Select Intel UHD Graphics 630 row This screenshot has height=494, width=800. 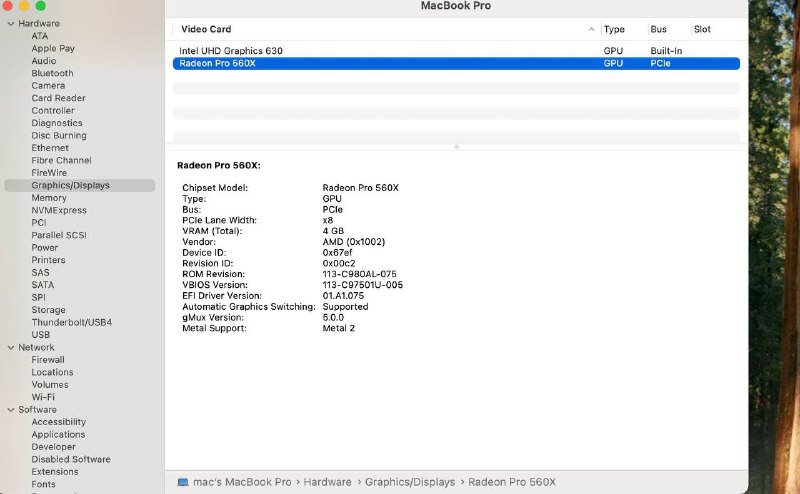[x=456, y=51]
